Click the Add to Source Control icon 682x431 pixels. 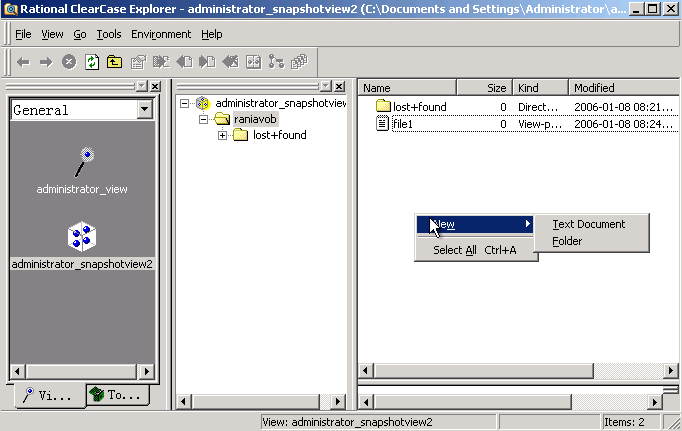pos(161,62)
